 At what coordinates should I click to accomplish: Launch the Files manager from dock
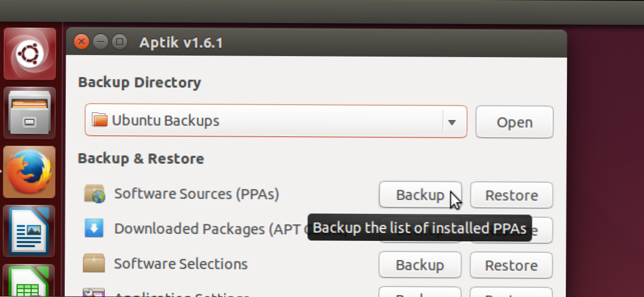click(30, 113)
